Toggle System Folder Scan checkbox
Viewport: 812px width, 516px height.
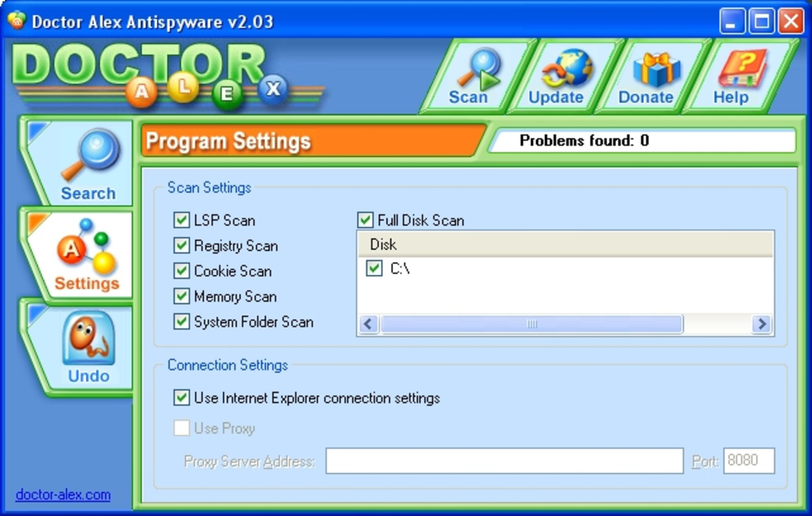point(182,322)
